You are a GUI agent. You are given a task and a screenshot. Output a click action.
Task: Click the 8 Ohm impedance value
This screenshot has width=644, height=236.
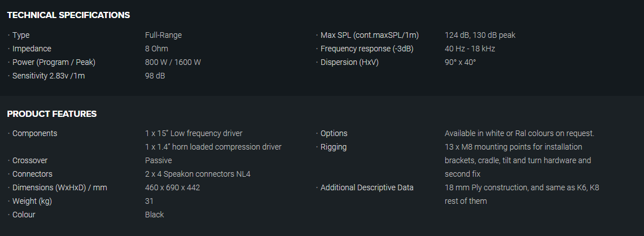tap(157, 49)
